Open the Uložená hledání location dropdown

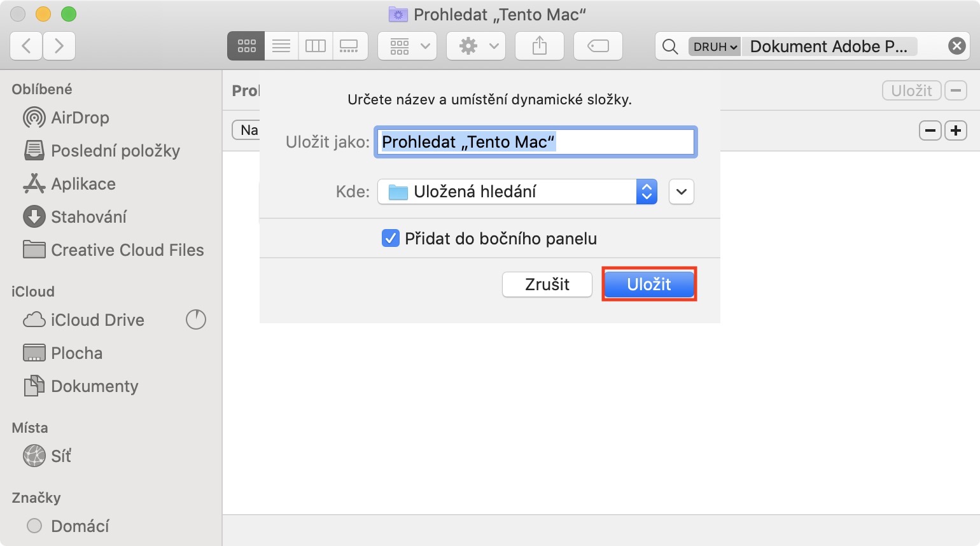point(517,192)
